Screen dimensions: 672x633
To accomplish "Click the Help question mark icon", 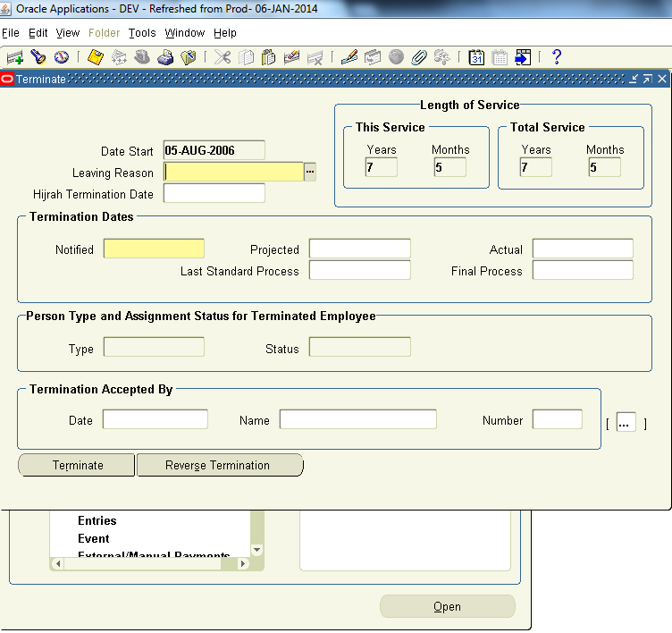I will tap(557, 57).
